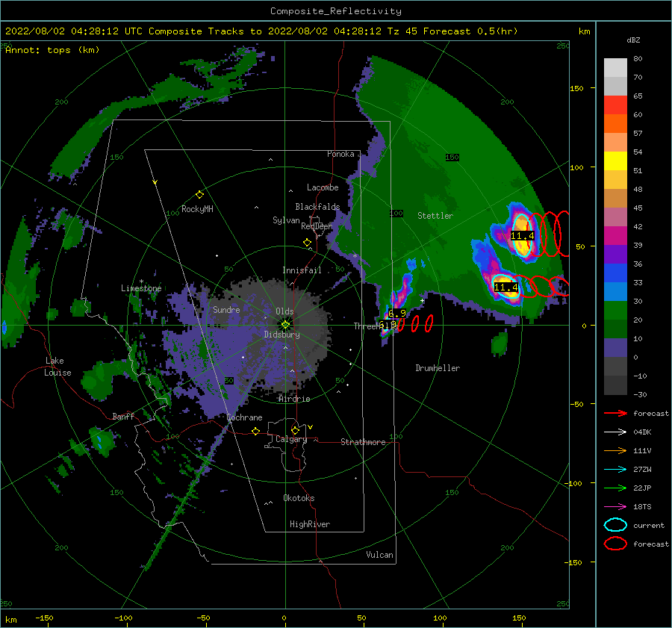672x628 pixels.
Task: Click the 'Annot: tops (km)' annotation text
Action: pyautogui.click(x=52, y=50)
